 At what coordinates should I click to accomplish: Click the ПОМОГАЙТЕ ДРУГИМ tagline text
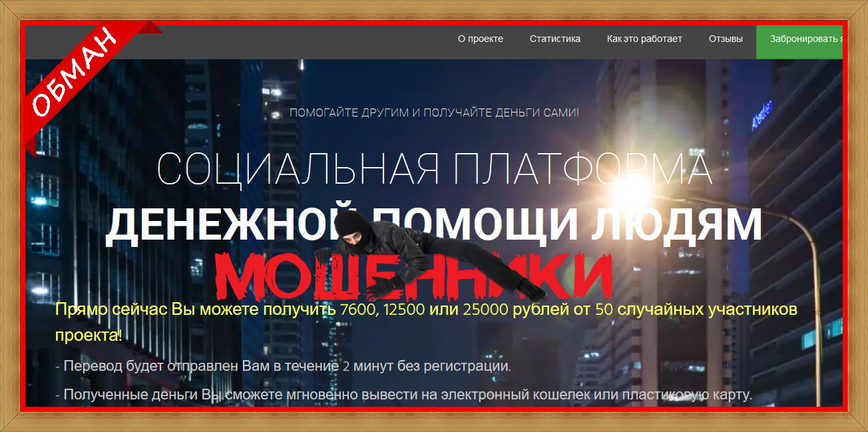(x=433, y=112)
